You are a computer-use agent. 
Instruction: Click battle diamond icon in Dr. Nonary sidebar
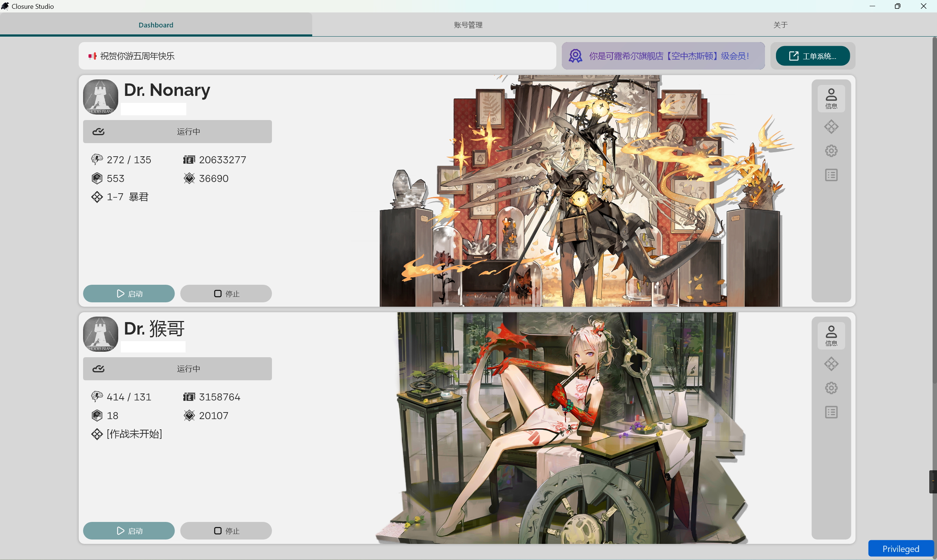coord(830,127)
